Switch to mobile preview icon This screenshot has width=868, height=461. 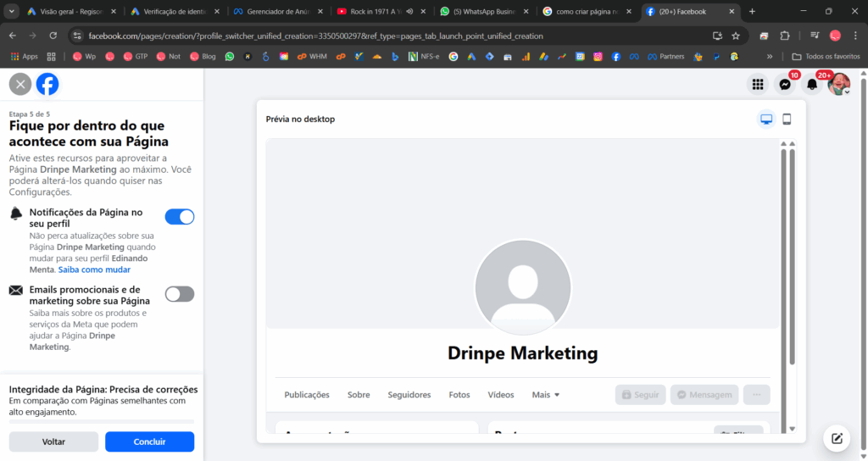coord(787,119)
